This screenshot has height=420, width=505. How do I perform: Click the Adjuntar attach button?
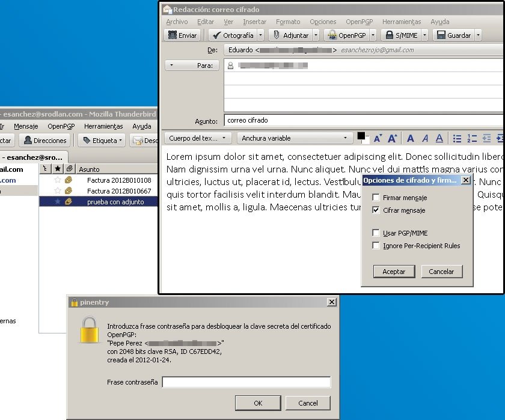pyautogui.click(x=290, y=35)
